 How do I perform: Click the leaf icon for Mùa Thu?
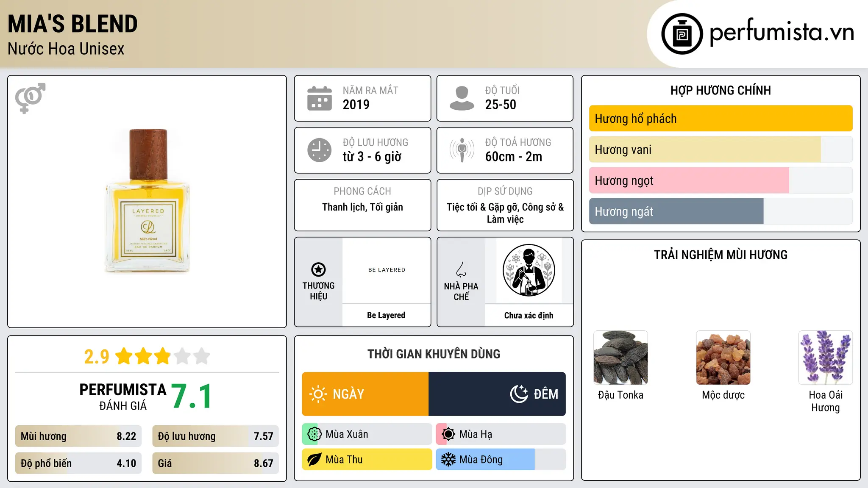[314, 460]
